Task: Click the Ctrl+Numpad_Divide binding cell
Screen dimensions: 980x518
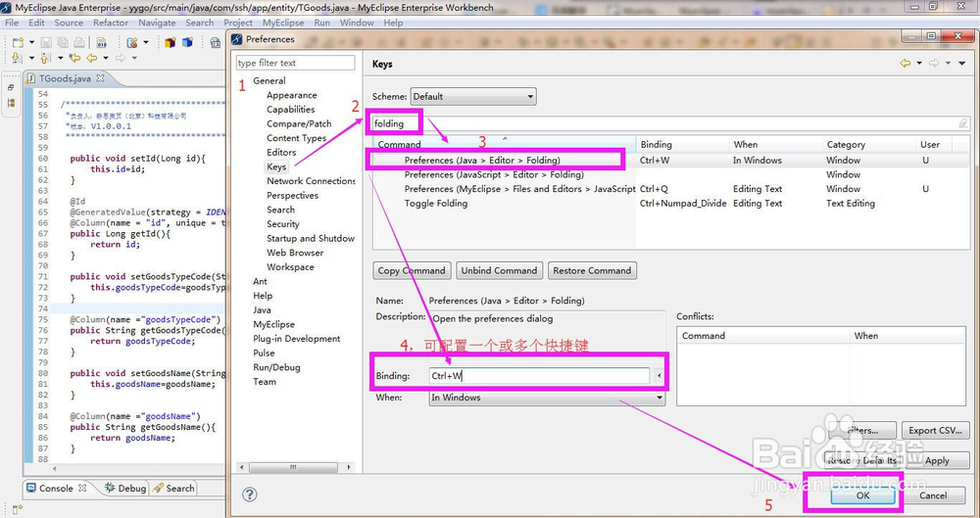Action: pyautogui.click(x=683, y=203)
